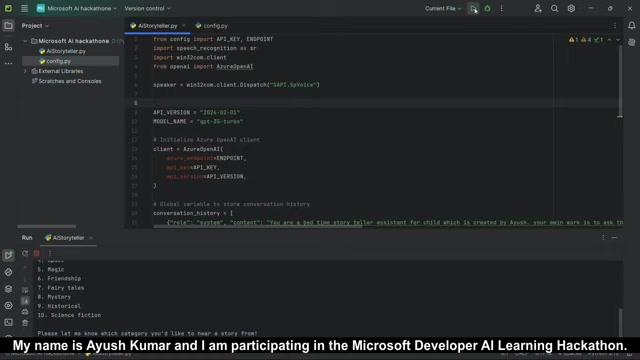Open the Version control dropdown

pos(147,8)
